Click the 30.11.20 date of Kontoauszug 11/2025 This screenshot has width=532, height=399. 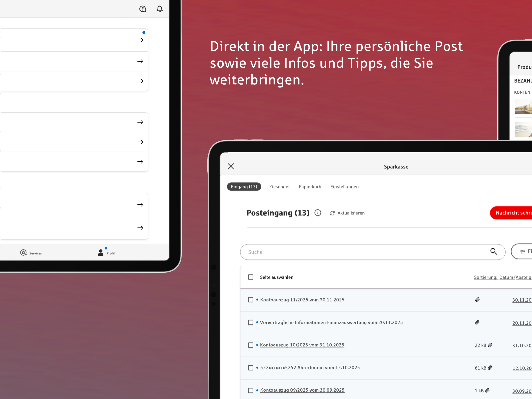click(x=522, y=300)
